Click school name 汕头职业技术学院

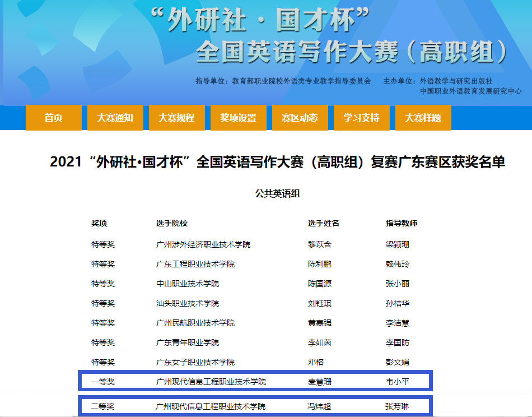click(188, 303)
